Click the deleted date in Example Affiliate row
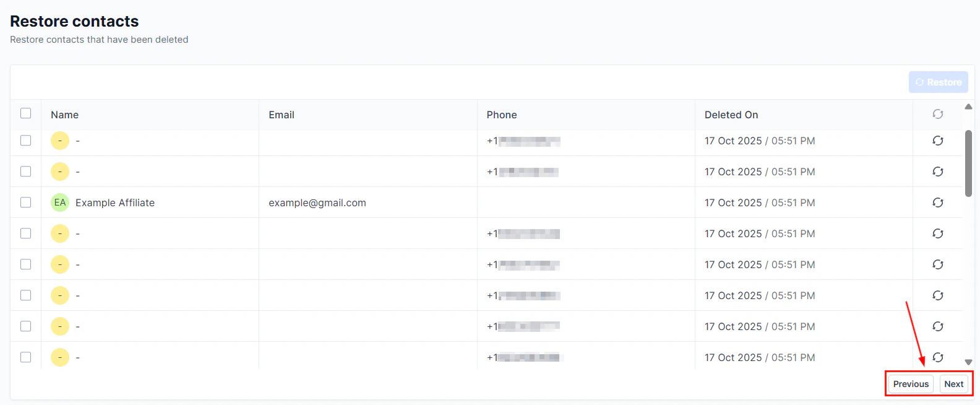 [x=760, y=202]
